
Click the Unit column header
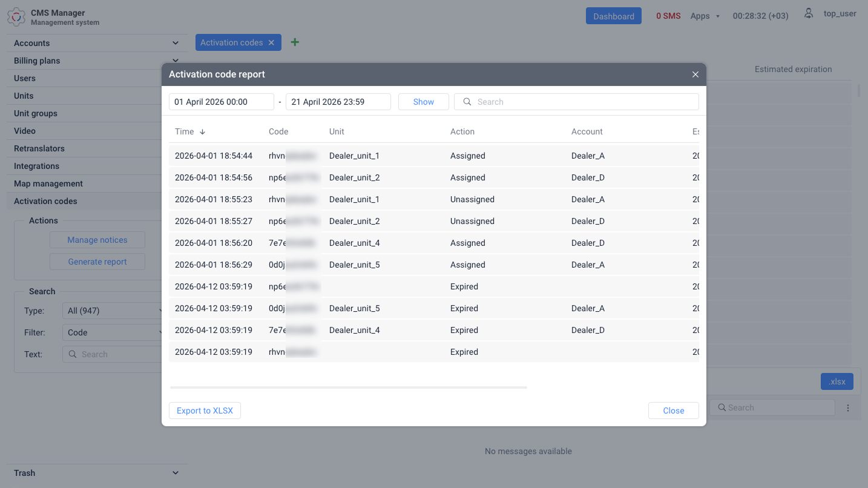pyautogui.click(x=337, y=131)
